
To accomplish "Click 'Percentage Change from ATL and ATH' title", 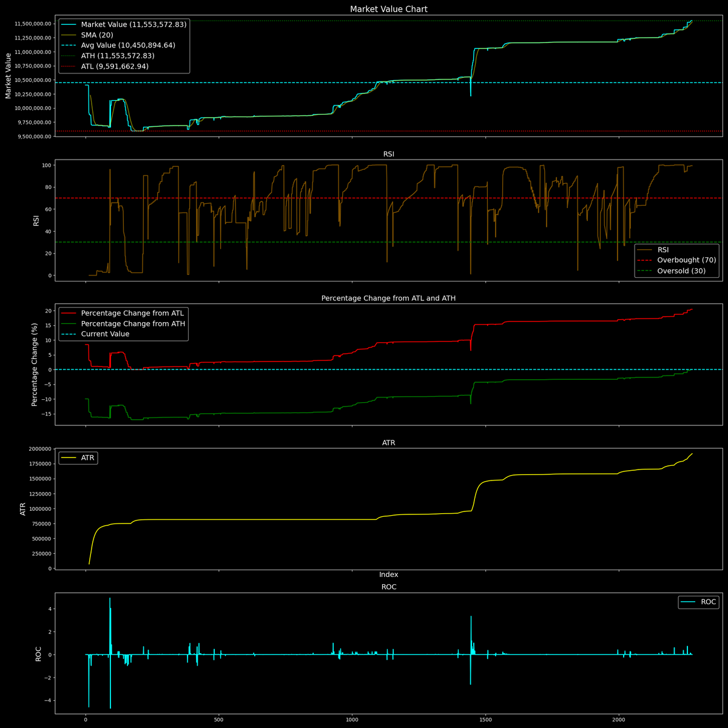I will point(388,298).
